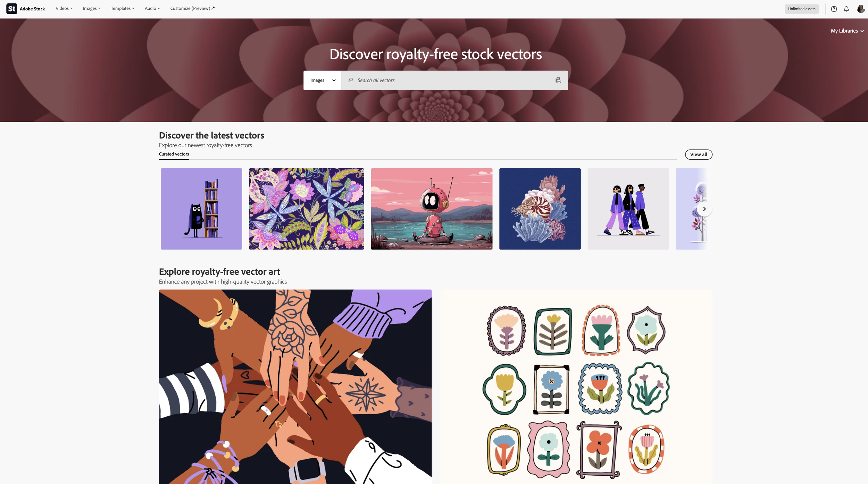The image size is (868, 484).
Task: Click the View all button
Action: (x=699, y=154)
